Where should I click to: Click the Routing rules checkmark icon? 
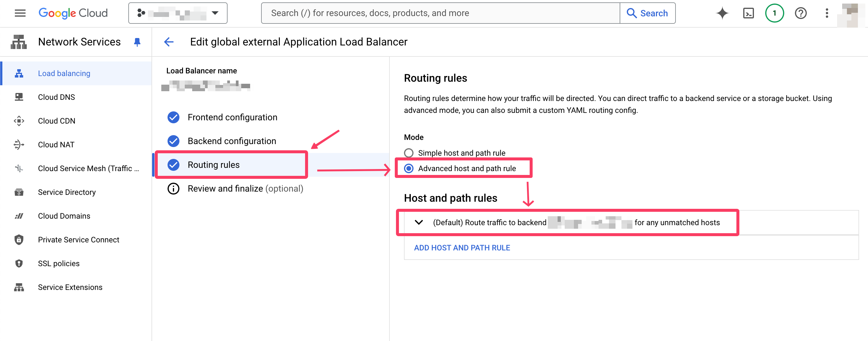click(173, 165)
